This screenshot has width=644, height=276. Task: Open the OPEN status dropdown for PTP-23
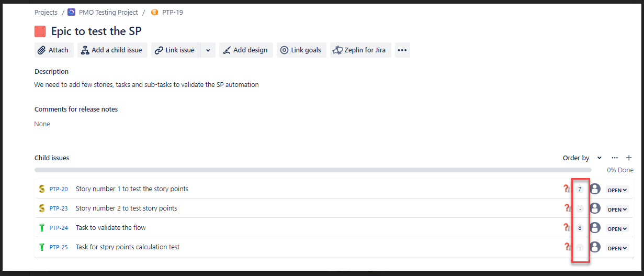click(x=617, y=209)
